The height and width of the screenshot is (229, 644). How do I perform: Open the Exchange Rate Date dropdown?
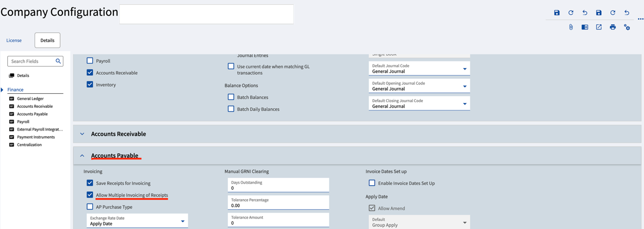[137, 221]
